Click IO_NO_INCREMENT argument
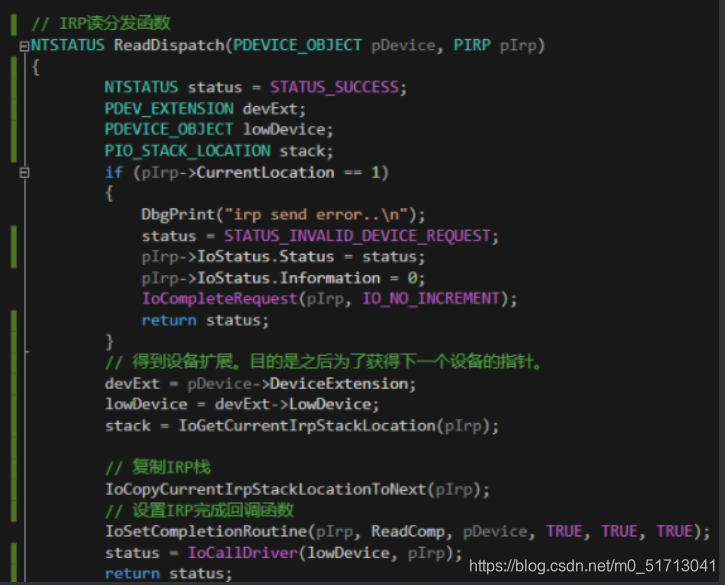This screenshot has height=585, width=725. click(431, 299)
